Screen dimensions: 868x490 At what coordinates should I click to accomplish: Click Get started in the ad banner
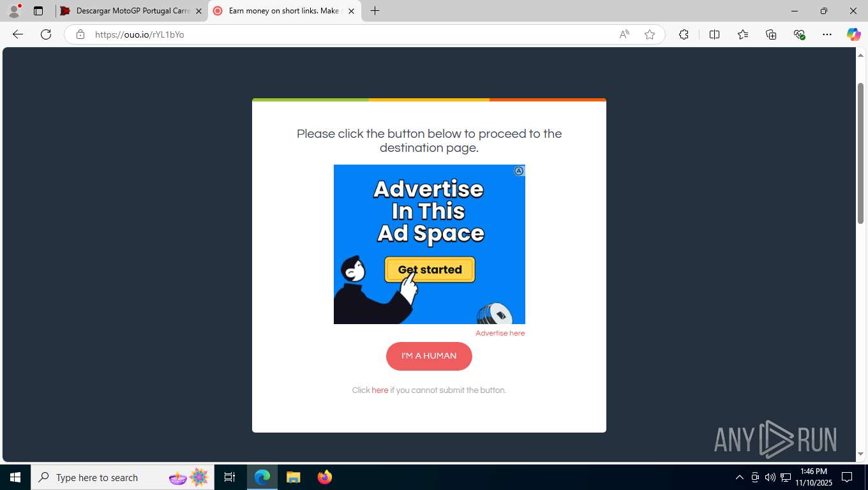pyautogui.click(x=430, y=269)
